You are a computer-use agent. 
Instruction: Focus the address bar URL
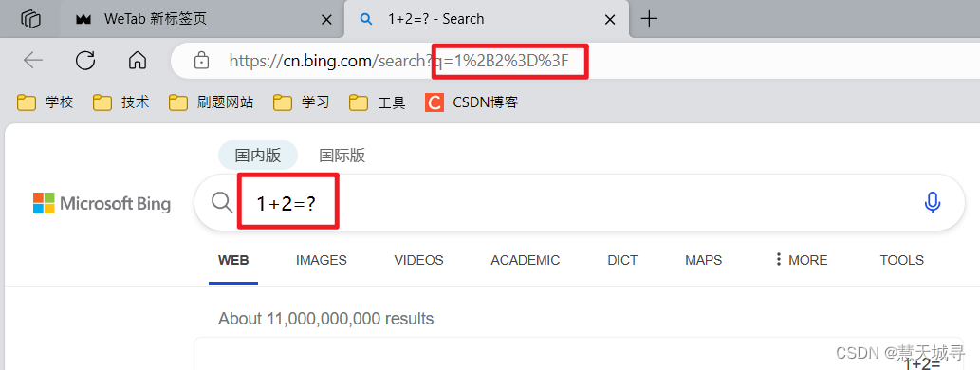tap(398, 61)
